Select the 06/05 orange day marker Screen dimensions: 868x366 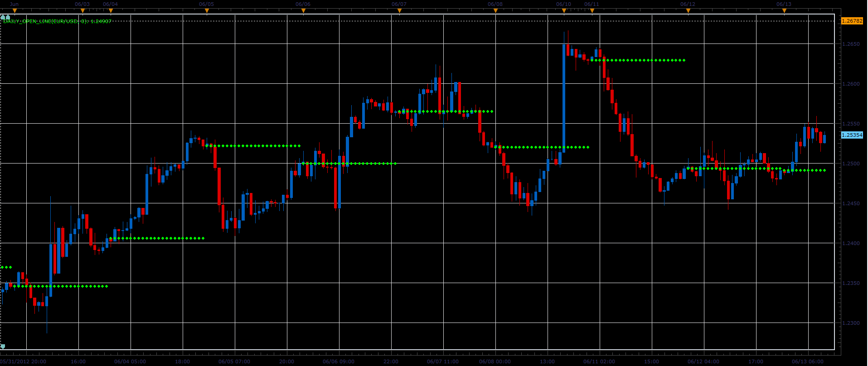pos(207,11)
